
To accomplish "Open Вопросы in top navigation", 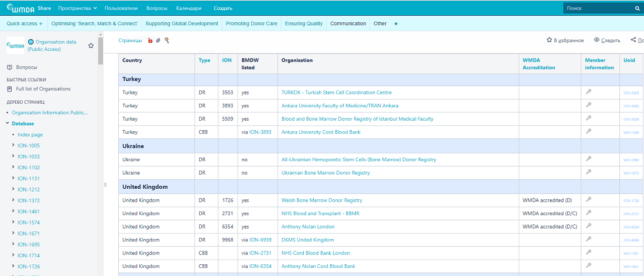I will [157, 8].
